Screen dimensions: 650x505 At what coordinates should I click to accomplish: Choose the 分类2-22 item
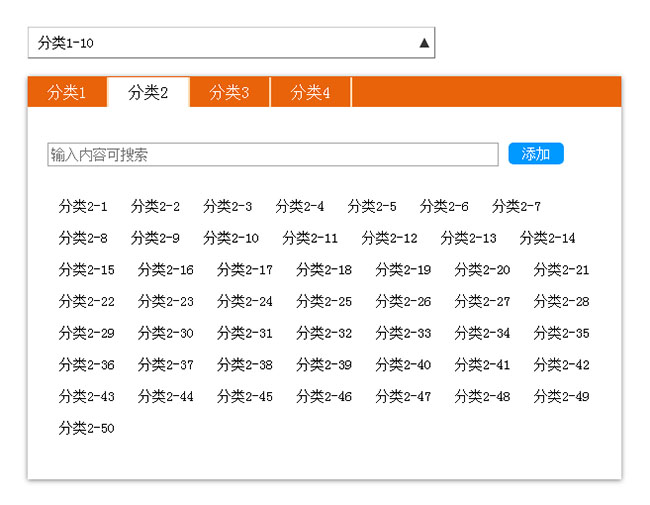(87, 302)
